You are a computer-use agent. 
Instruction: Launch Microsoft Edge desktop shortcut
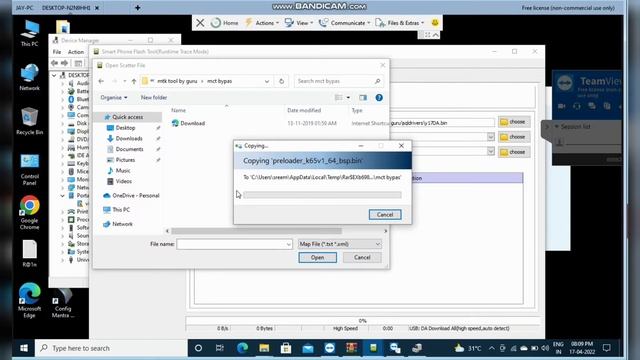(29, 300)
